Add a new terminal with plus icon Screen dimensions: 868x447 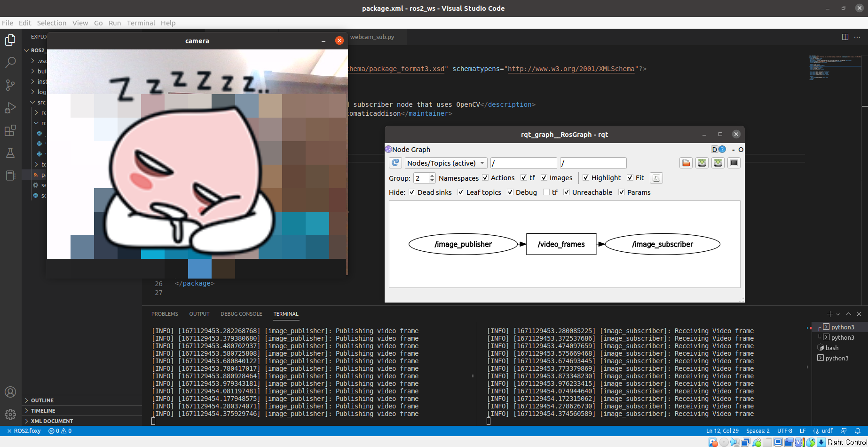pyautogui.click(x=830, y=314)
